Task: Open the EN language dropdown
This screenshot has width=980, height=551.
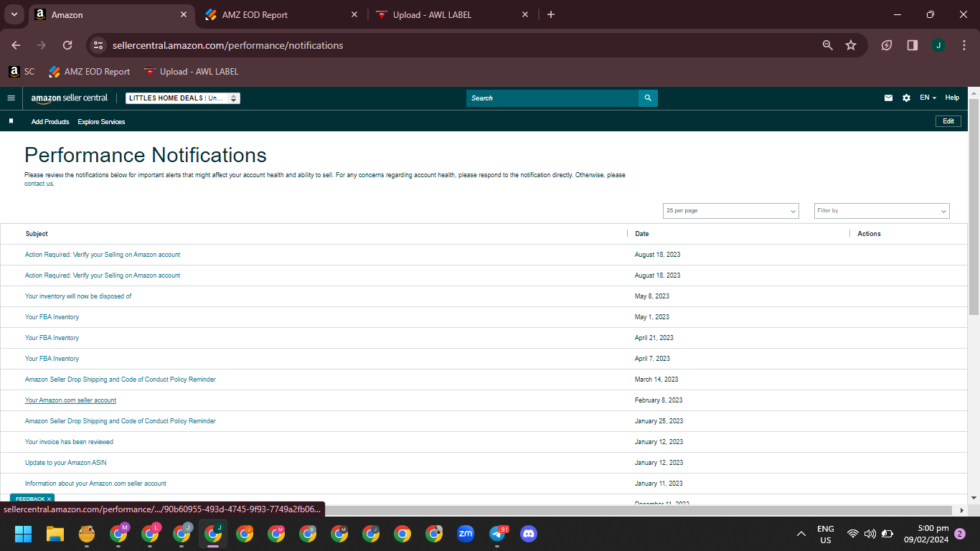Action: 928,98
